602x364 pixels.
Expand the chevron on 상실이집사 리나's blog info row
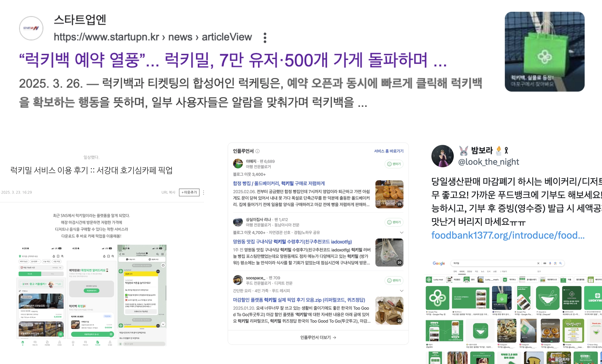[x=402, y=233]
